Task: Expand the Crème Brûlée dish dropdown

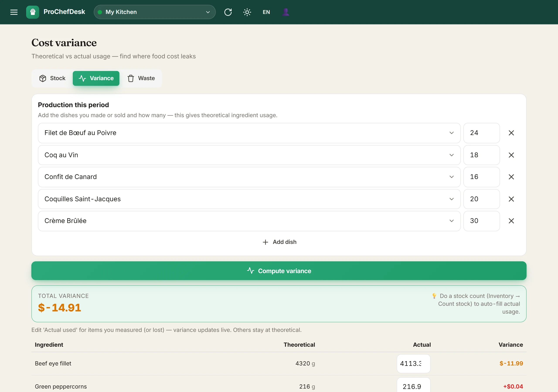Action: (x=249, y=221)
